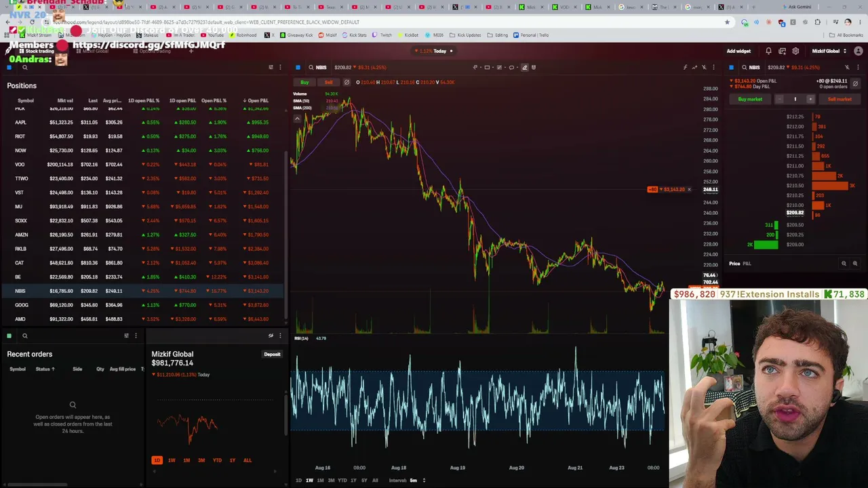Open account widget three-dot menu
The height and width of the screenshot is (488, 868).
coord(280,335)
